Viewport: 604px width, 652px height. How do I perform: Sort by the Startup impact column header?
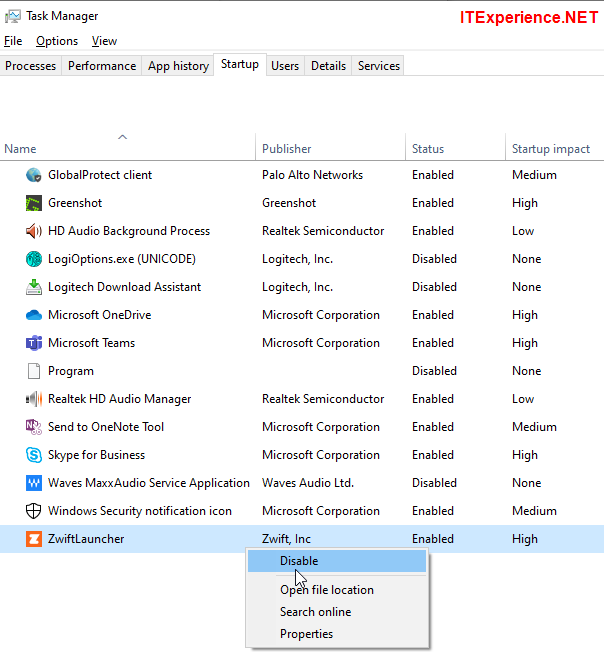[x=555, y=149]
